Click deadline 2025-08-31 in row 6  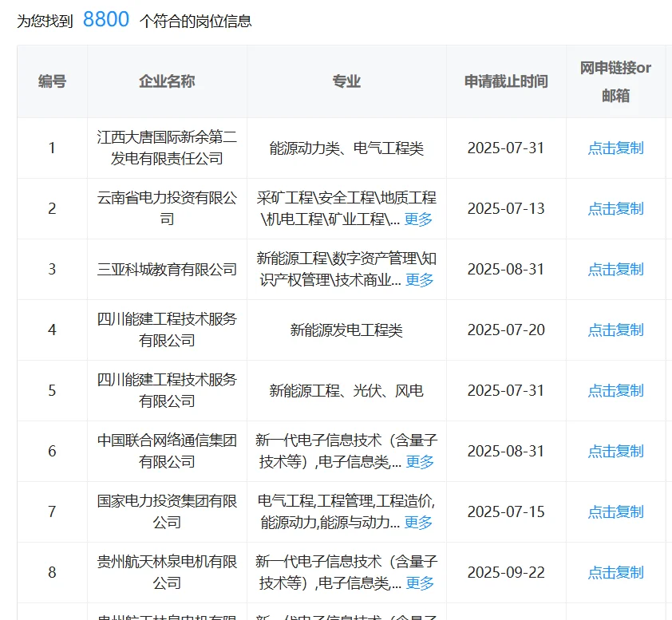pos(506,451)
